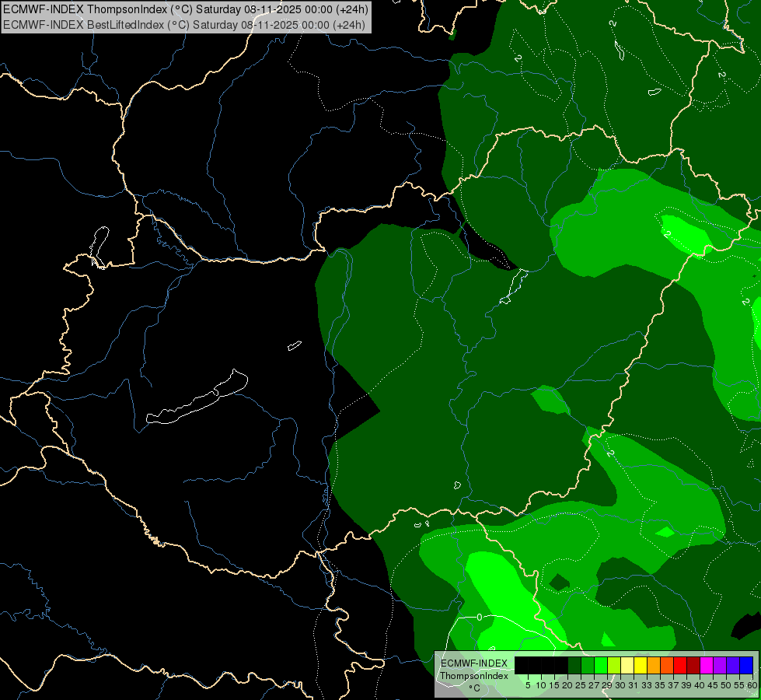Select the pale yellow 30–31 legend swatch

627,665
